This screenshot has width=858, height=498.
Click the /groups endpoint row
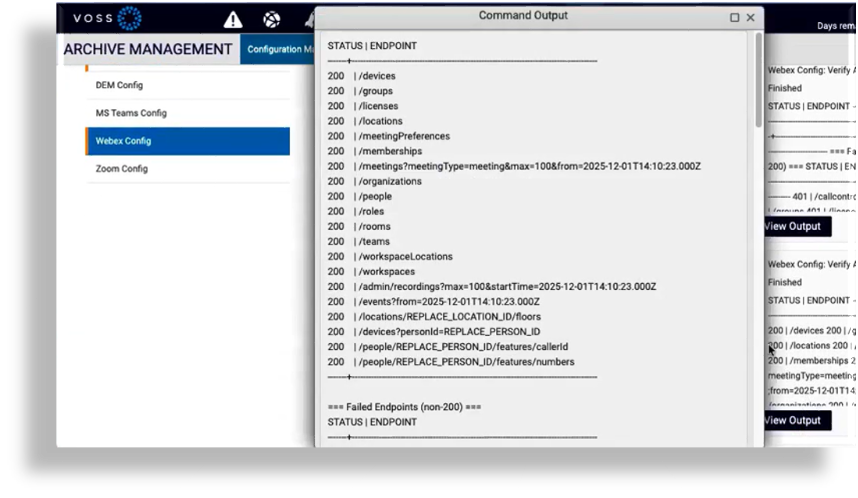(360, 91)
